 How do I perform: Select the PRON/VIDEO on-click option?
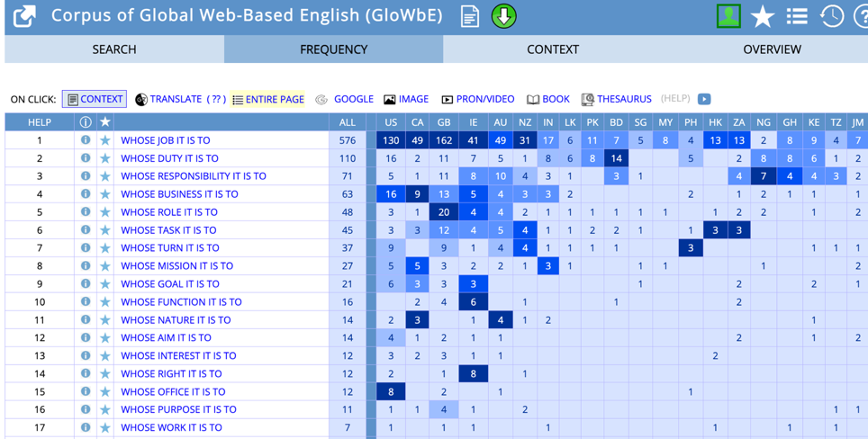(x=478, y=99)
